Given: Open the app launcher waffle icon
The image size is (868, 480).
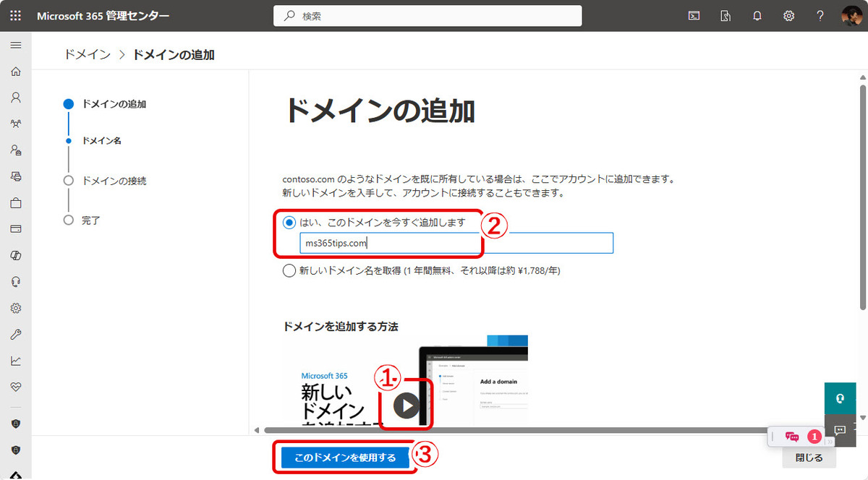Looking at the screenshot, I should tap(16, 16).
